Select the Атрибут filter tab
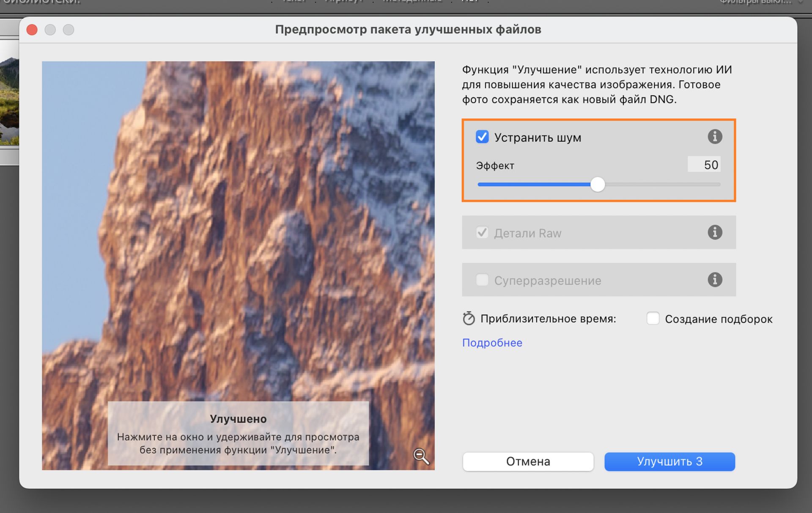This screenshot has height=513, width=812. [345, 2]
